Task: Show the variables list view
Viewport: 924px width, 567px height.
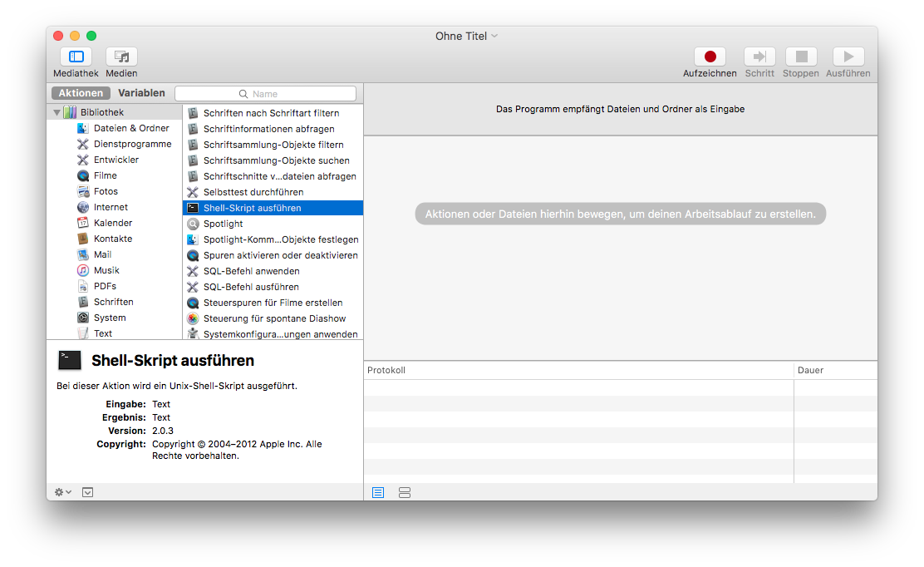Action: pos(404,493)
